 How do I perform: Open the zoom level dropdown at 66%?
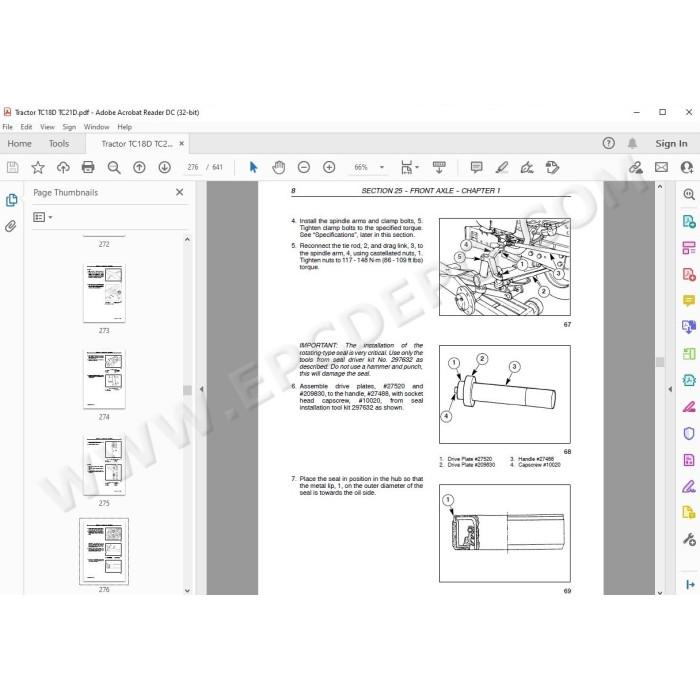(x=382, y=167)
